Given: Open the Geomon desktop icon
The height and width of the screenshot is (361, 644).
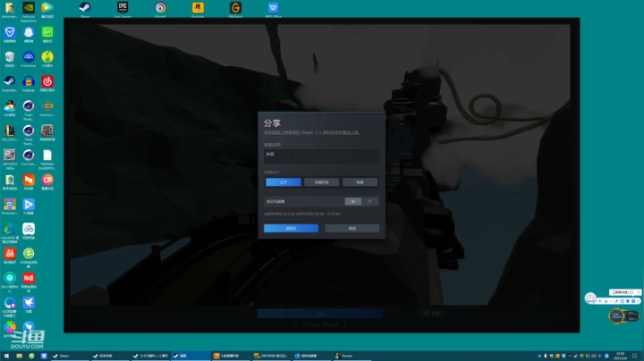Looking at the screenshot, I should pyautogui.click(x=47, y=108).
